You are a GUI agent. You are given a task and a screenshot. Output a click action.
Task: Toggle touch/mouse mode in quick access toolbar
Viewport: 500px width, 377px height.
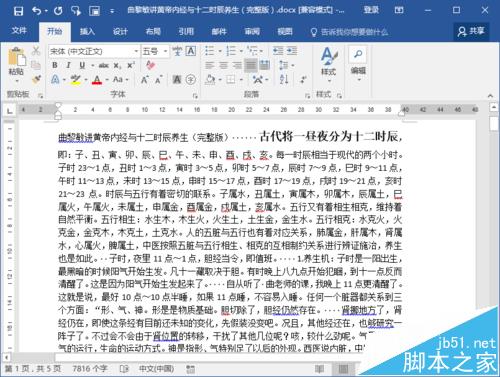(x=76, y=11)
